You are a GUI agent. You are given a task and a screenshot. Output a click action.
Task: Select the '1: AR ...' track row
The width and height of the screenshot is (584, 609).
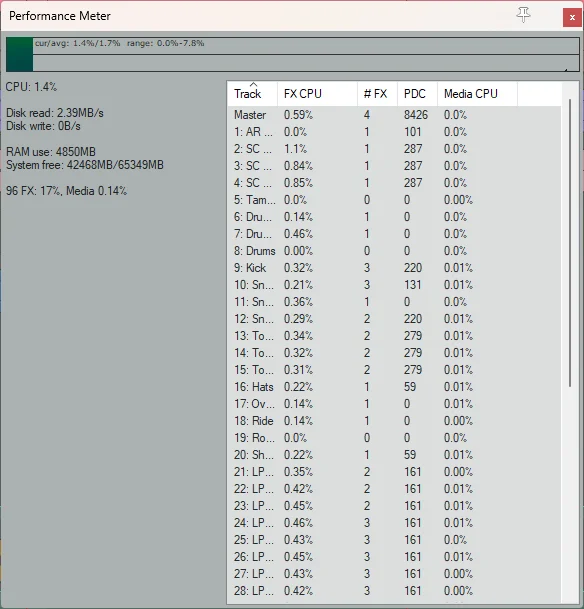pyautogui.click(x=394, y=132)
